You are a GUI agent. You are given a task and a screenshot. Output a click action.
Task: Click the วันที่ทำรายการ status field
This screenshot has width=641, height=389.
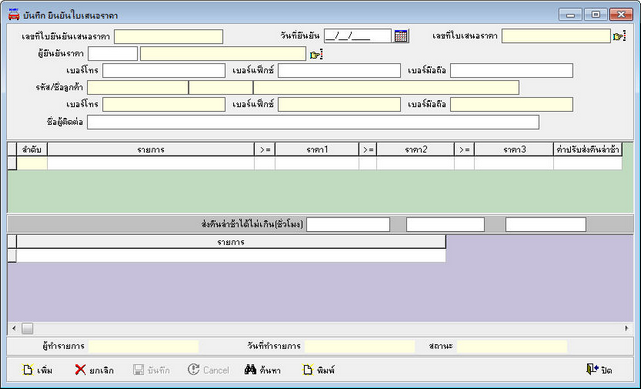pyautogui.click(x=360, y=347)
